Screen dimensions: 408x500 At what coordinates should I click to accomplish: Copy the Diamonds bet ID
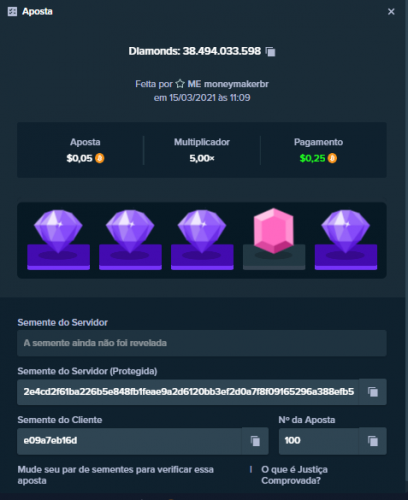[x=270, y=52]
